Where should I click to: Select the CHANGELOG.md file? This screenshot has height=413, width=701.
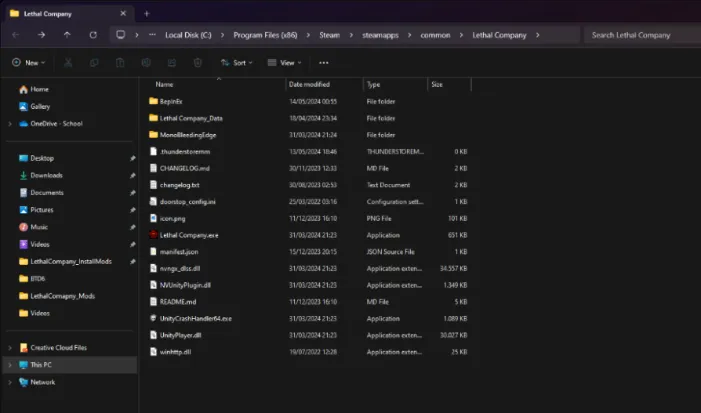185,168
